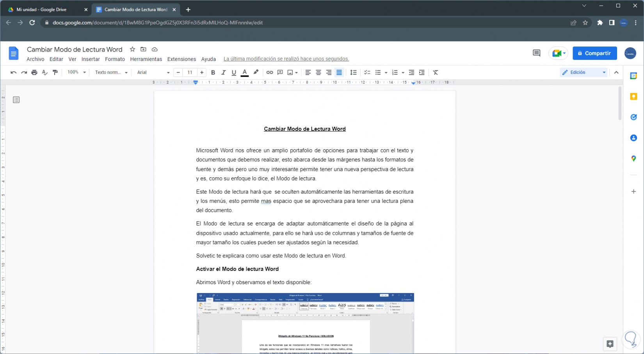Click the font size input field
Image resolution: width=644 pixels, height=354 pixels.
(x=190, y=72)
